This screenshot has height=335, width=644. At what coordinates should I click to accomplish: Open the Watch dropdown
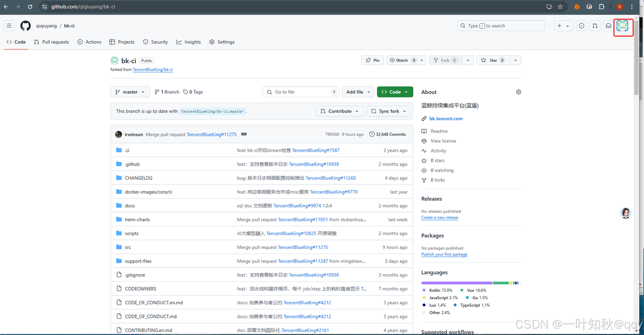(406, 60)
